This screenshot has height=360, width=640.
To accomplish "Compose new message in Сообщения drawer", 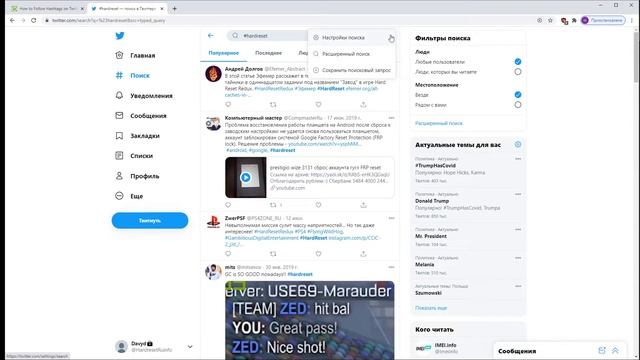I will point(602,351).
